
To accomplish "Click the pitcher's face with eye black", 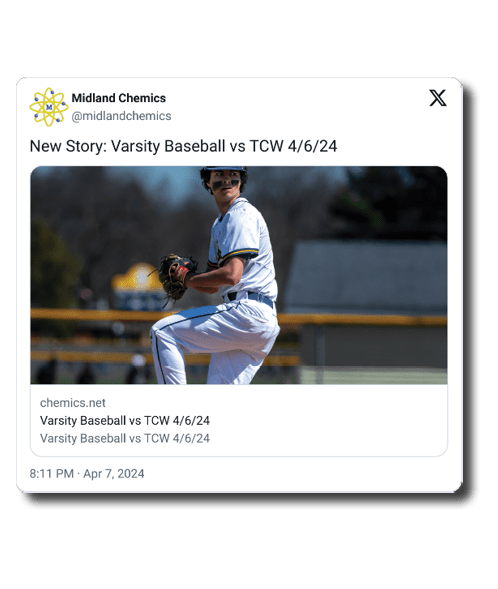I will tap(226, 183).
